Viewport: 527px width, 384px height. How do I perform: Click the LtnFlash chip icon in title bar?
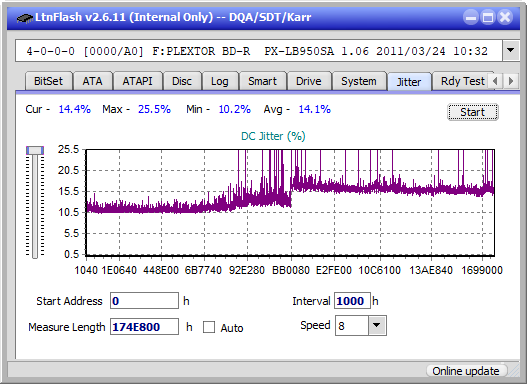coord(25,18)
